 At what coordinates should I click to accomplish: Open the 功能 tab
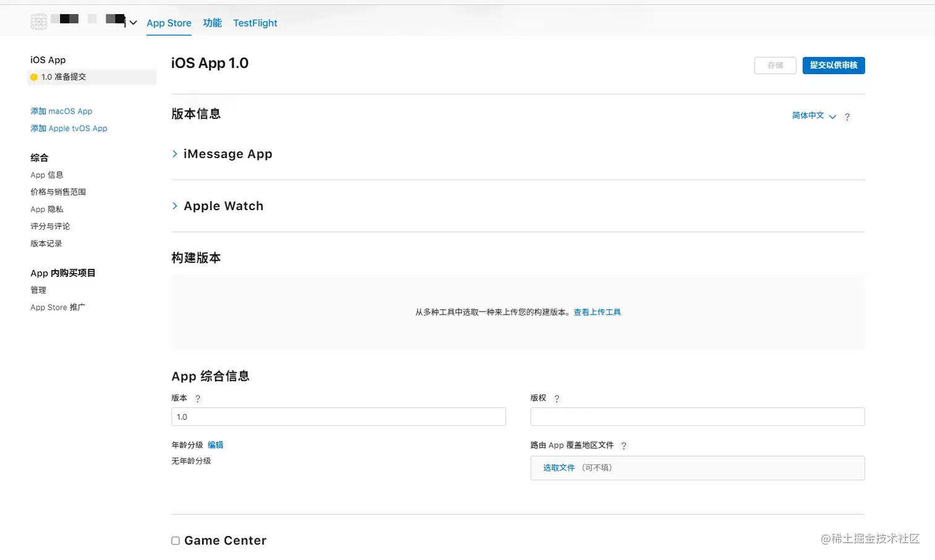coord(212,23)
